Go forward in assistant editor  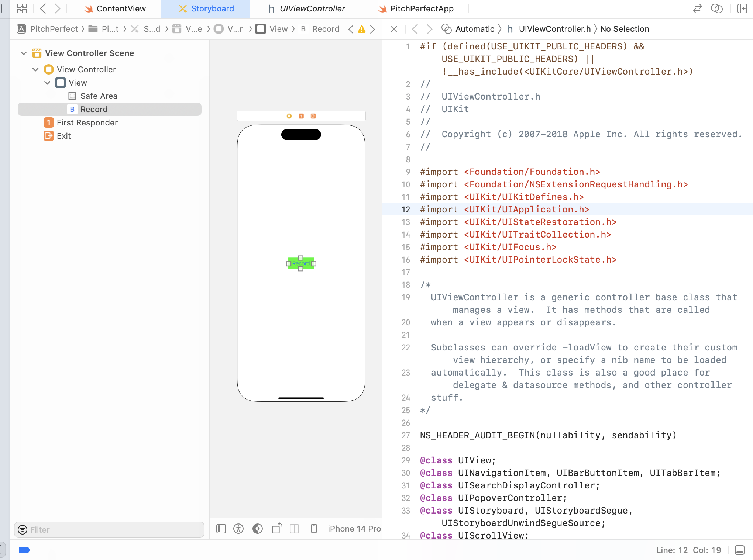click(429, 29)
